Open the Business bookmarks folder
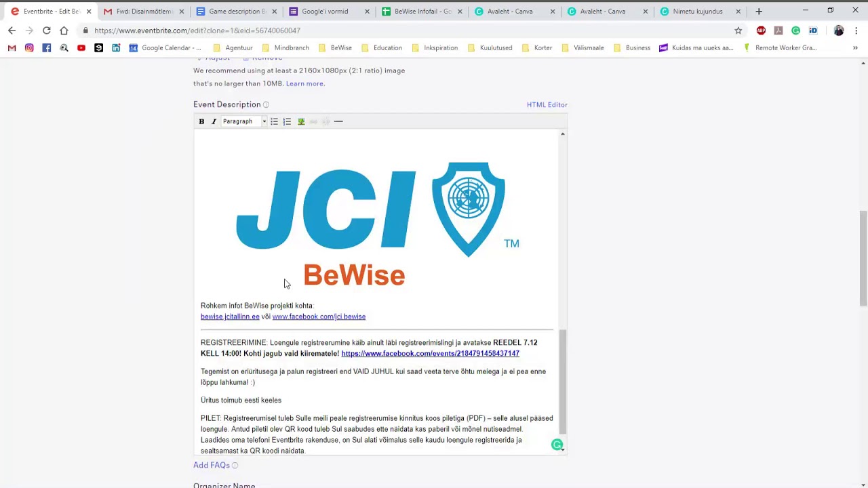The width and height of the screenshot is (868, 488). [x=631, y=48]
